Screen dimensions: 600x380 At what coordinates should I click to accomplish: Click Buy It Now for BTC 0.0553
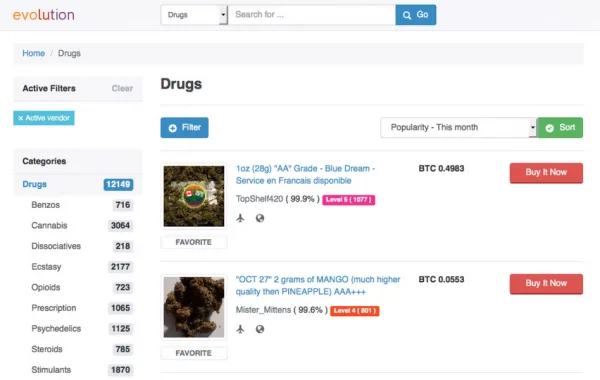coord(546,284)
